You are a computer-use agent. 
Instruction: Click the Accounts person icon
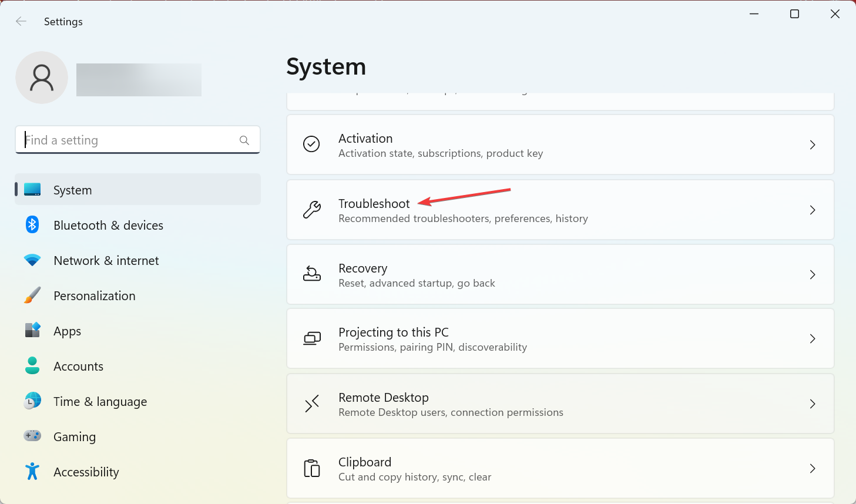tap(32, 366)
